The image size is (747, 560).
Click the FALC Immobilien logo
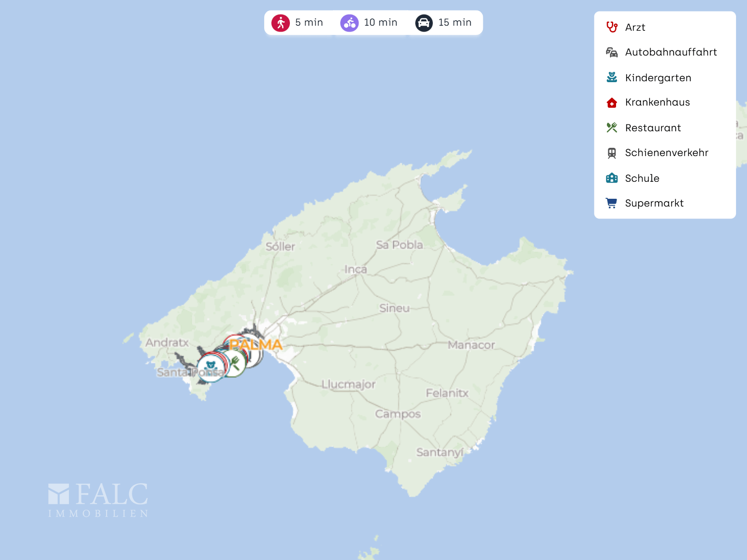98,500
